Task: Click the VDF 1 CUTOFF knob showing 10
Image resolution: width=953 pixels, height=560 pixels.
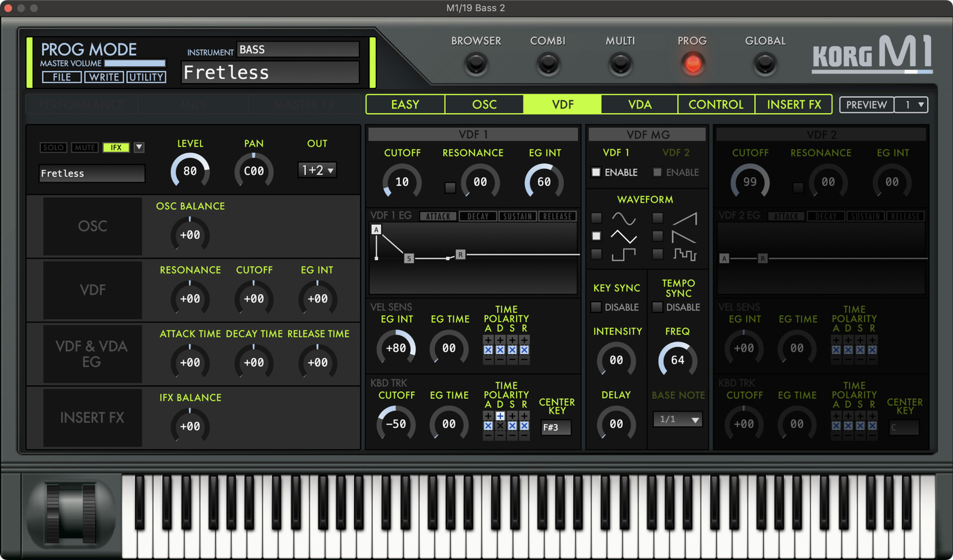Action: tap(402, 182)
